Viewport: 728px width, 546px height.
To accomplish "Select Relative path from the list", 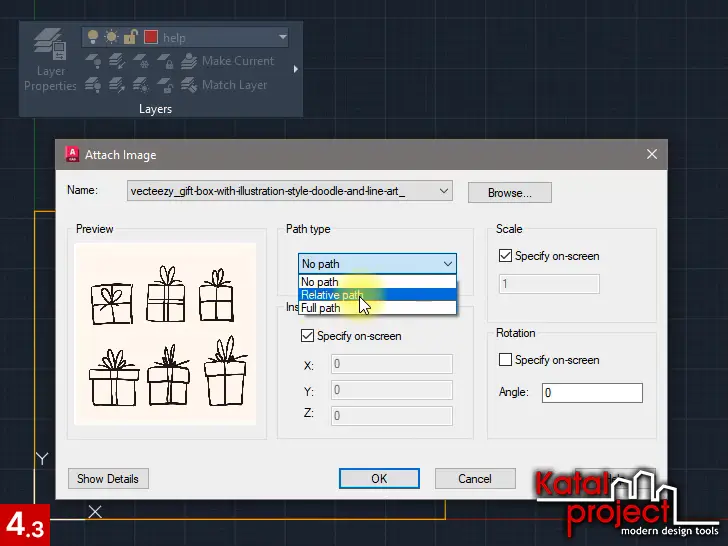I will (x=377, y=295).
